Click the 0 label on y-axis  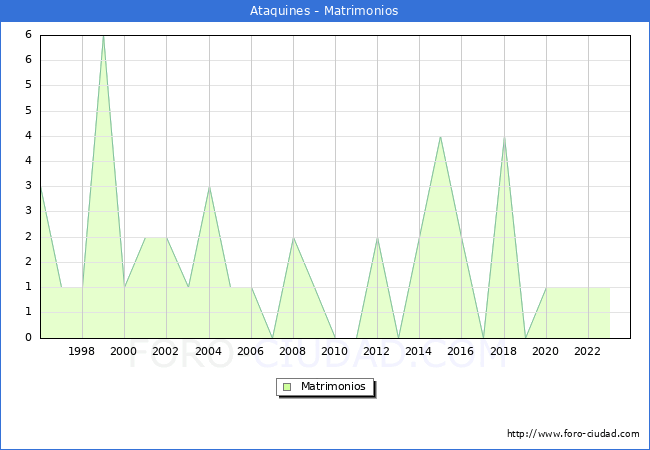28,338
